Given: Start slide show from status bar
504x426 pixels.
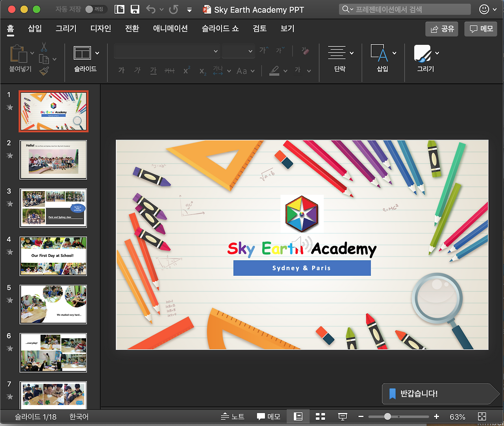Looking at the screenshot, I should coord(343,417).
